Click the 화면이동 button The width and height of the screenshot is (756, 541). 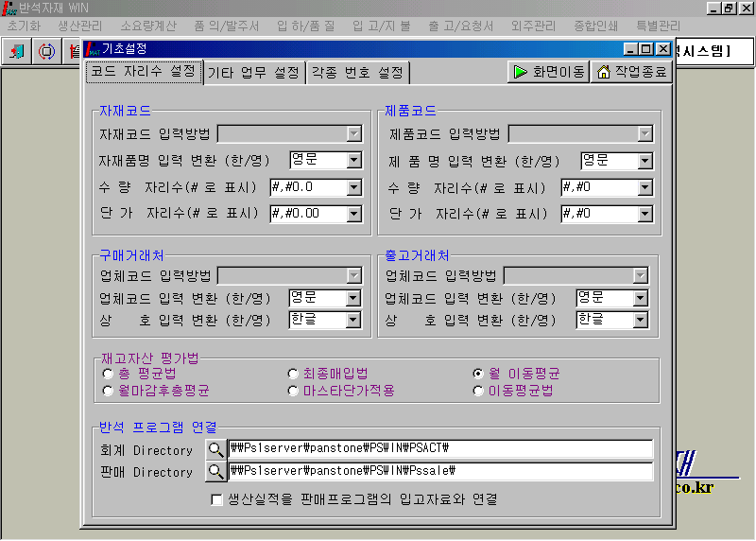(548, 72)
